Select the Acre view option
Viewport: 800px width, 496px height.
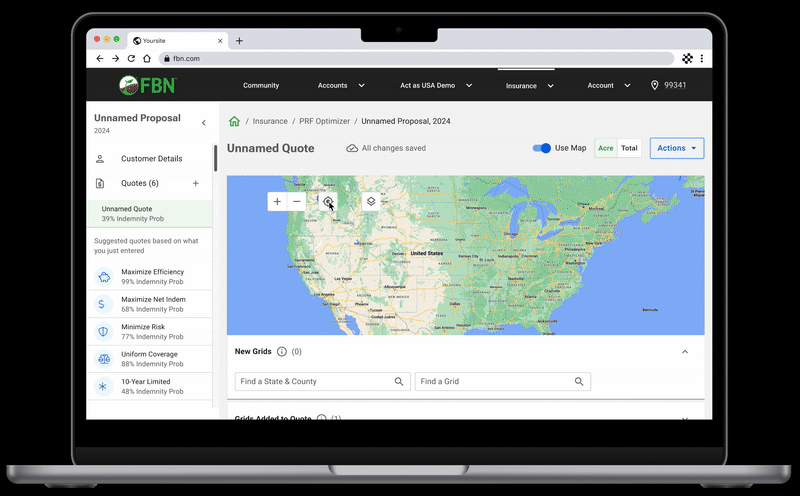coord(606,148)
